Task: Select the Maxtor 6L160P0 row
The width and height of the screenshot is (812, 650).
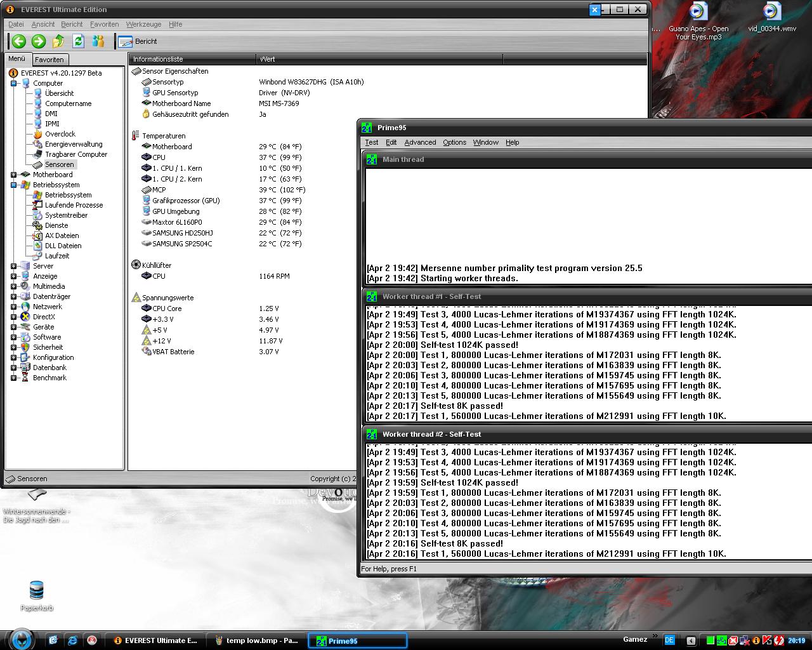Action: [x=177, y=222]
